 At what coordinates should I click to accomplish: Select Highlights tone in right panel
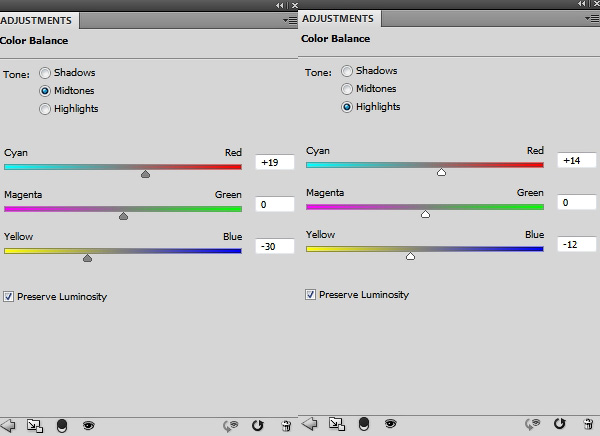347,107
